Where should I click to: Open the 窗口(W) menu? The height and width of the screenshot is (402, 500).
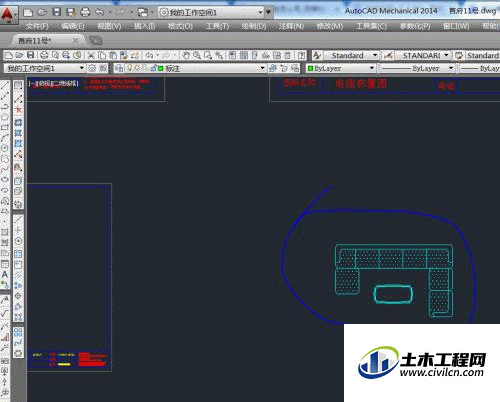[456, 26]
